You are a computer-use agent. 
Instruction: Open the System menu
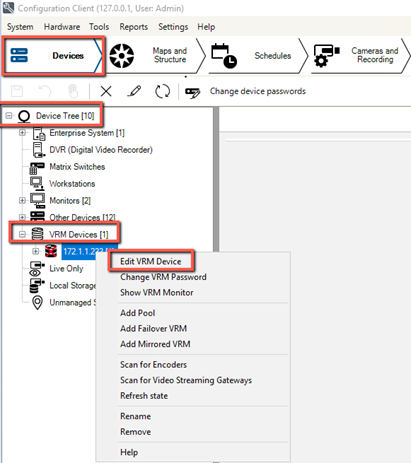click(x=20, y=27)
